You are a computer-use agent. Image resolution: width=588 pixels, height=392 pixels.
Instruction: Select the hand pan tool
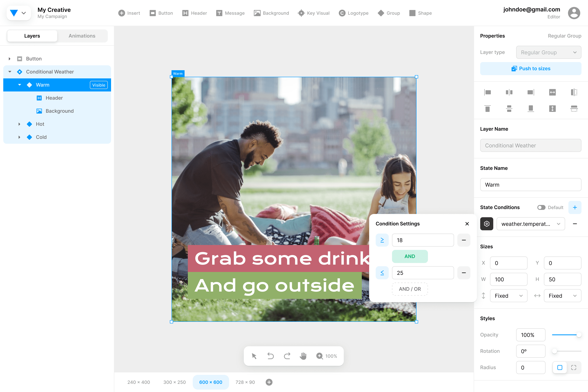303,356
